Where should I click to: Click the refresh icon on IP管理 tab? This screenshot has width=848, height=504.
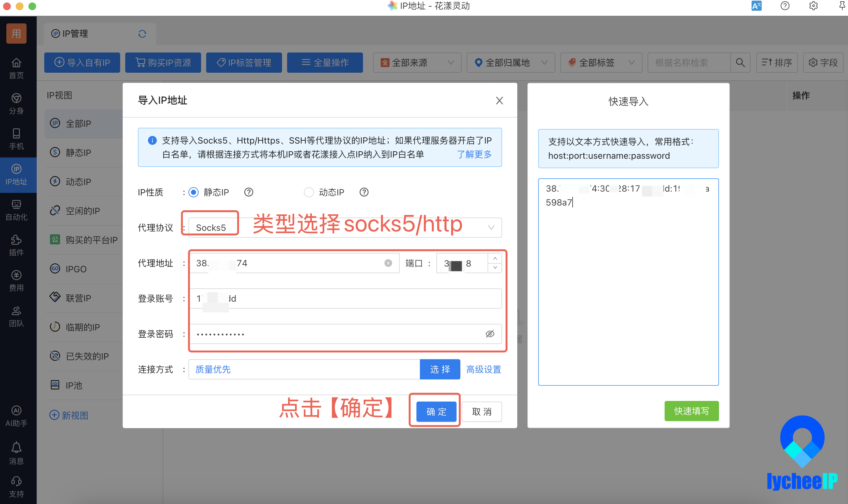142,34
